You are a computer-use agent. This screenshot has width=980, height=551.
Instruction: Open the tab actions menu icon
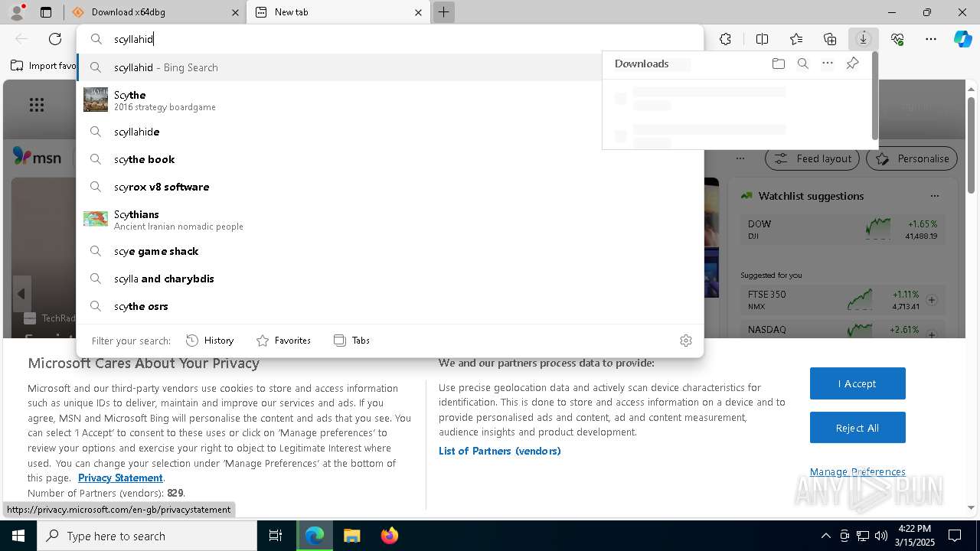click(x=46, y=12)
